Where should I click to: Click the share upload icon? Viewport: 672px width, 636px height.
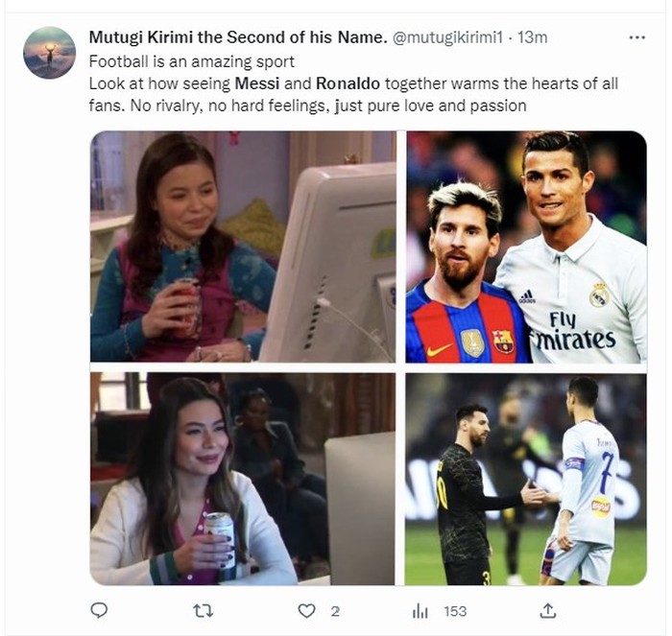click(x=548, y=610)
